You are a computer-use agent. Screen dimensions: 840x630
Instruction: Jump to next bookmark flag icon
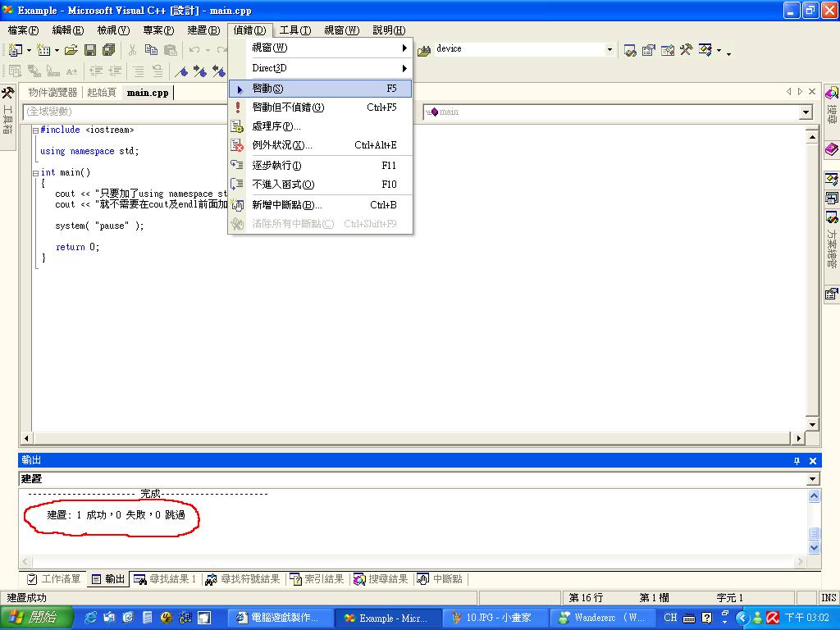coord(200,71)
